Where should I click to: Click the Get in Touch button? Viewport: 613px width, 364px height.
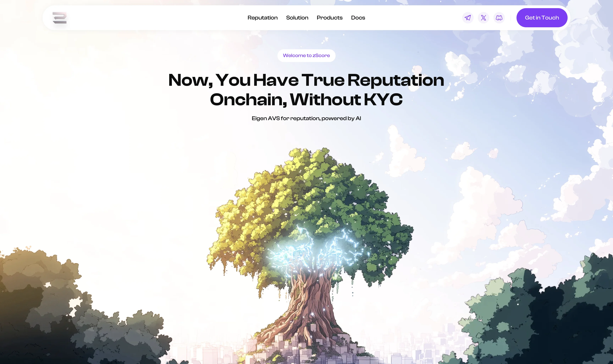pyautogui.click(x=542, y=18)
